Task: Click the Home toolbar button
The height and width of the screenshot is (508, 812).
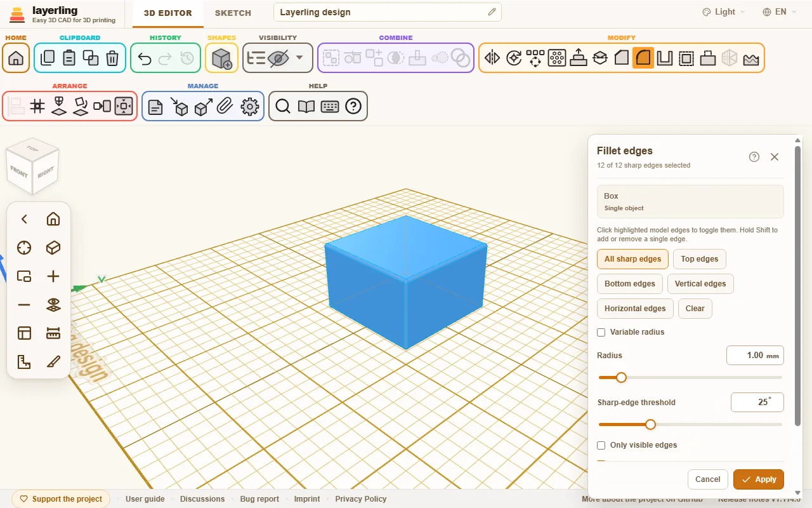Action: click(16, 58)
